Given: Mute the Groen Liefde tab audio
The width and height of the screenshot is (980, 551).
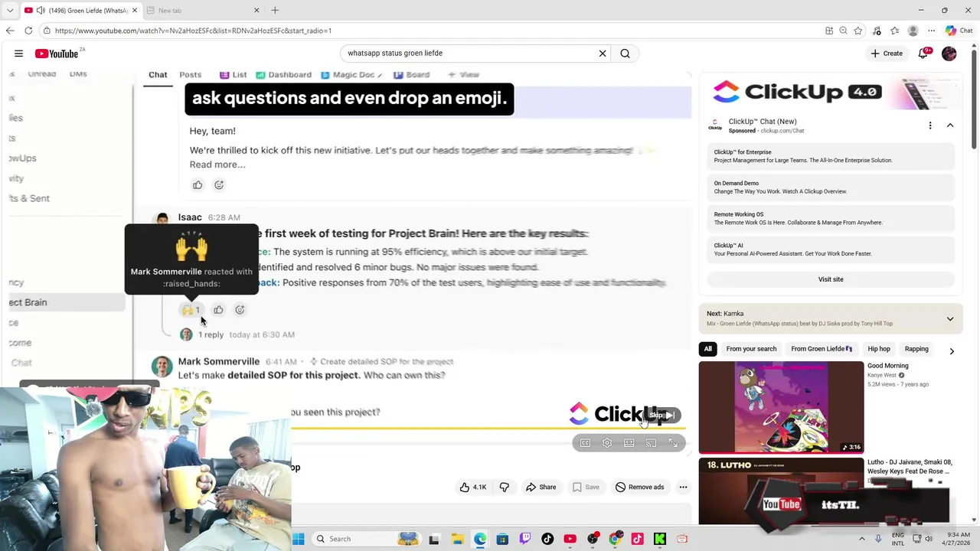Looking at the screenshot, I should point(40,10).
